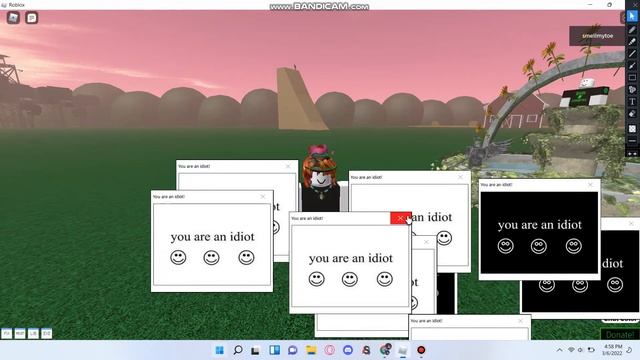
Task: Open Discord from the taskbar
Action: (x=348, y=350)
